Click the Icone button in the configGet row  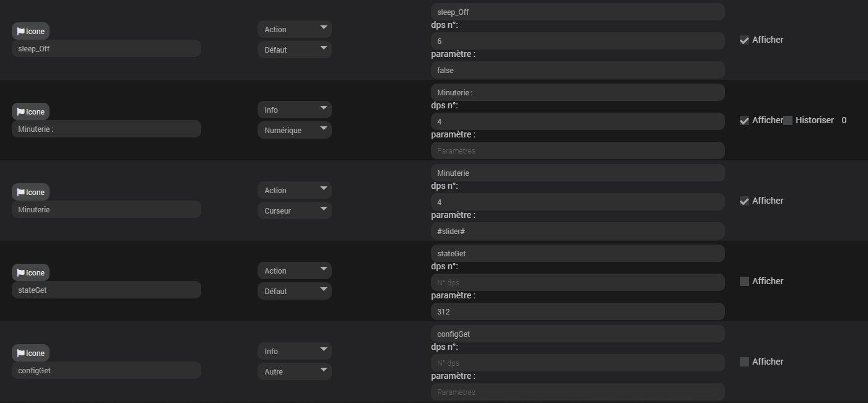pyautogui.click(x=30, y=353)
